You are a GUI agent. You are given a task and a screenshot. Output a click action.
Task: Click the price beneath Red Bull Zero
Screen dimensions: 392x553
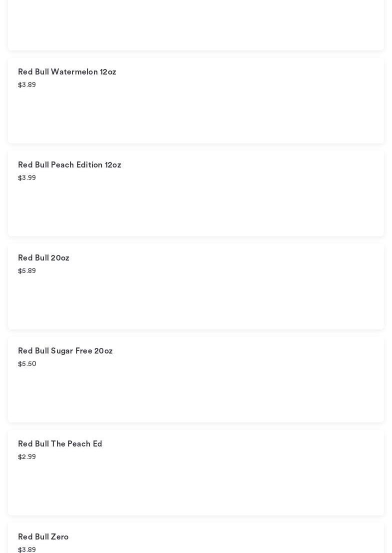click(x=27, y=549)
